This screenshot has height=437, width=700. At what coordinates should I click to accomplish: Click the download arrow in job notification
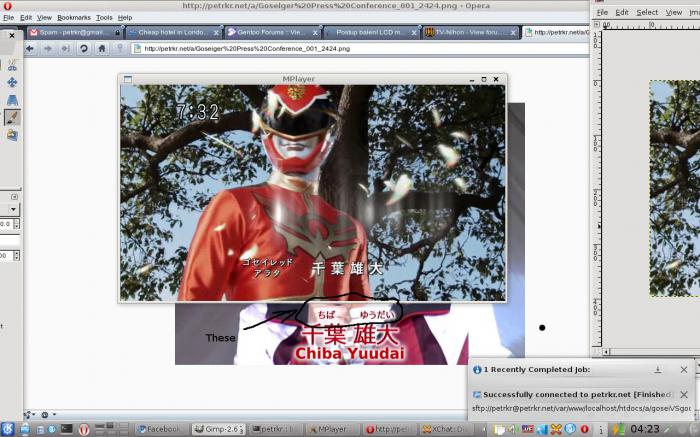point(658,370)
